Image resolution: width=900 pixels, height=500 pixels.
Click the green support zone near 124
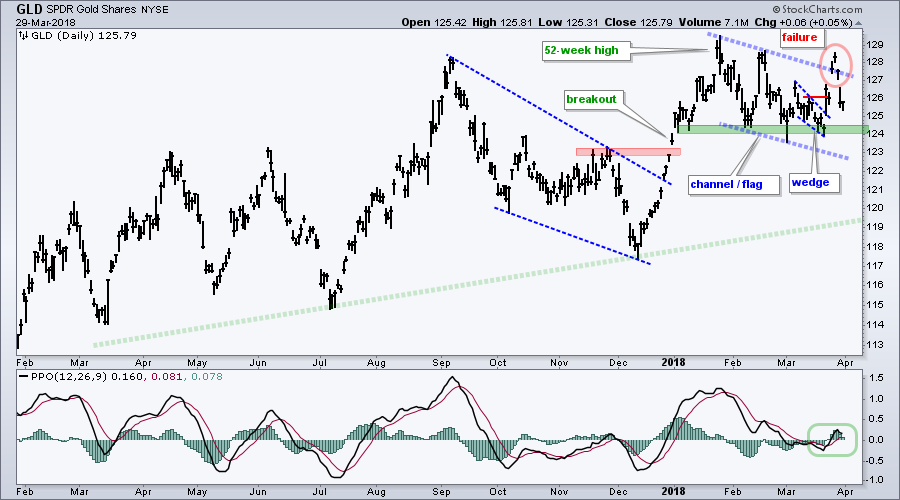click(x=773, y=129)
